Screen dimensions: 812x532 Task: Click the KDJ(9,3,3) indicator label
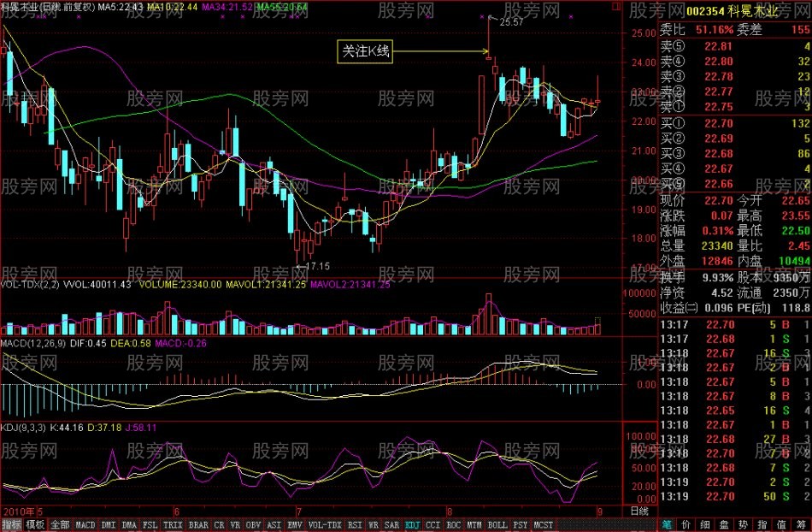point(23,428)
